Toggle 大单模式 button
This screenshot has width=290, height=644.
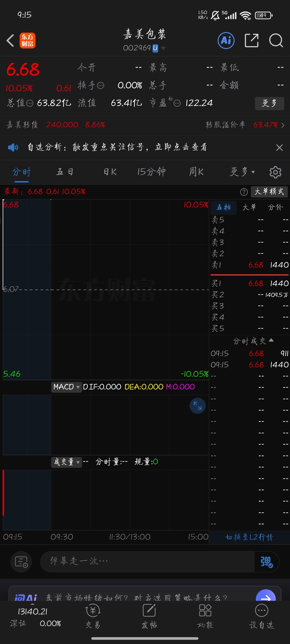coord(269,192)
